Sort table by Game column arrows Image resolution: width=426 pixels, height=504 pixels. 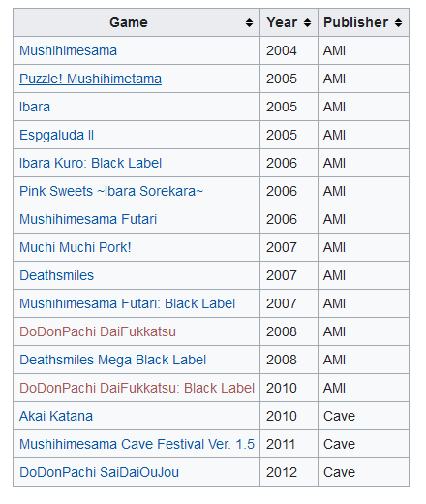(x=249, y=22)
